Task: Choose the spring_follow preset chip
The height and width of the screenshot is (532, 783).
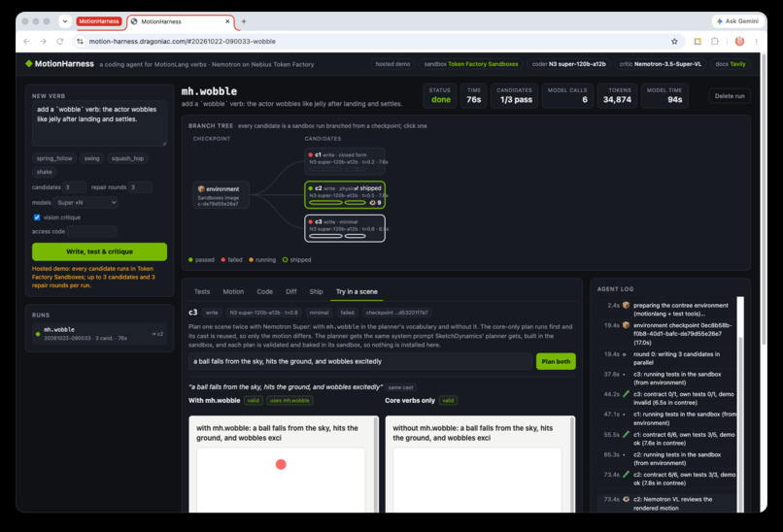Action: (54, 158)
